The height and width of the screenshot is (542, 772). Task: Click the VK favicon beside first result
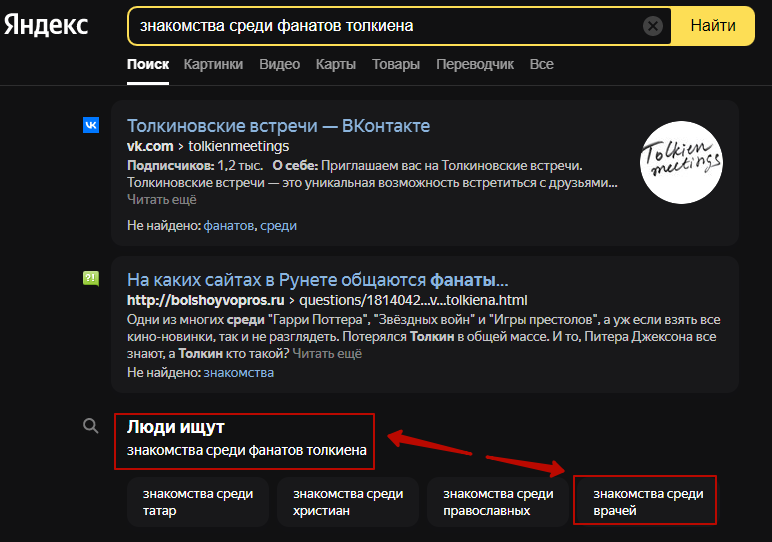(x=91, y=125)
